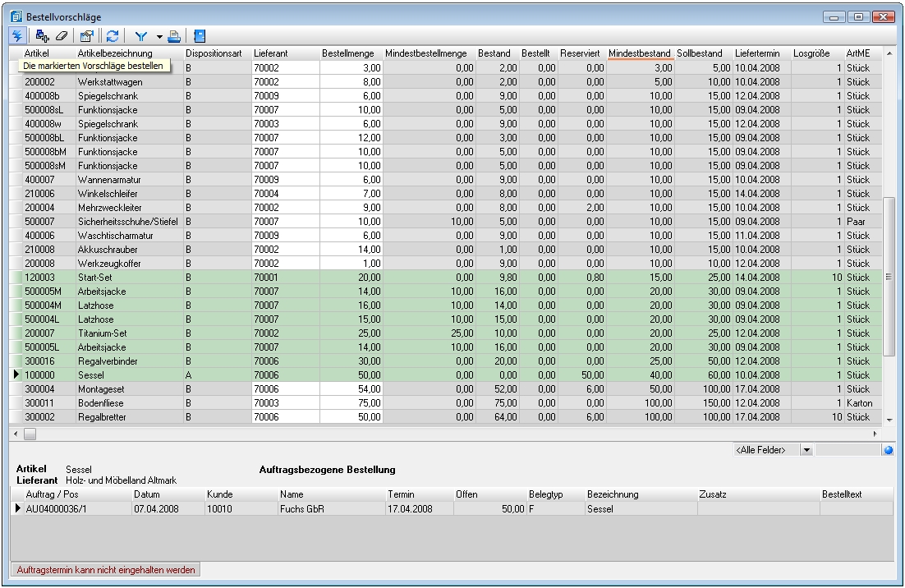Click the blue globe search icon
Viewport: 905px width, 588px height.
point(888,450)
